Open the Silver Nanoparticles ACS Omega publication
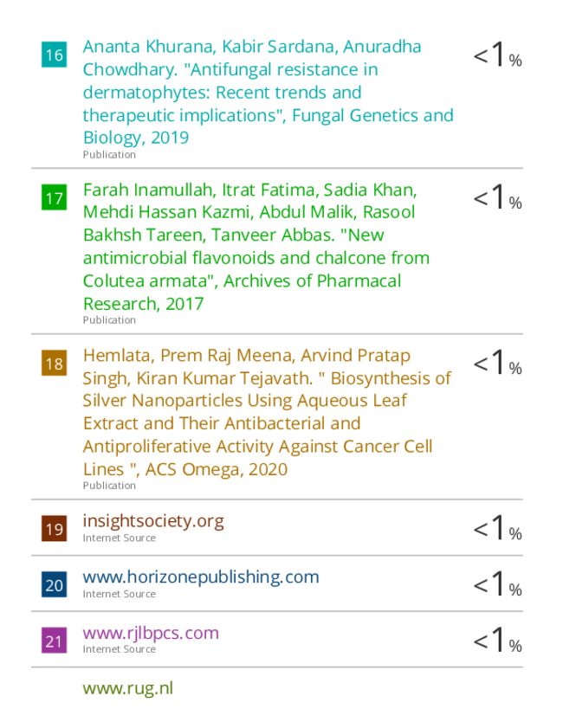 coord(267,412)
